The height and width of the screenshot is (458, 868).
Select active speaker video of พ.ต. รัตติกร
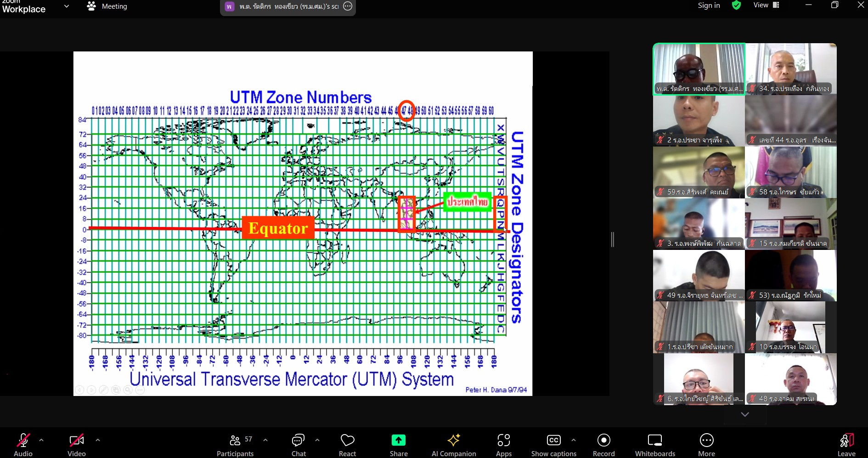tap(699, 69)
